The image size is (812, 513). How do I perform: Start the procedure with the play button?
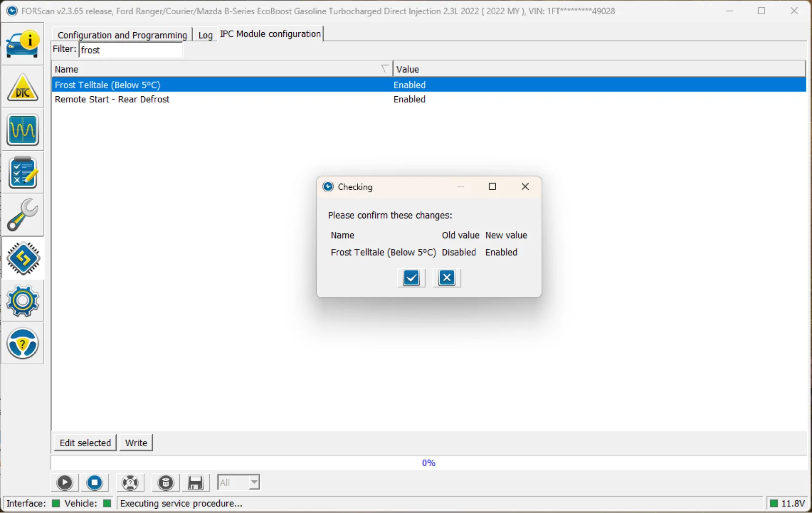pyautogui.click(x=65, y=483)
